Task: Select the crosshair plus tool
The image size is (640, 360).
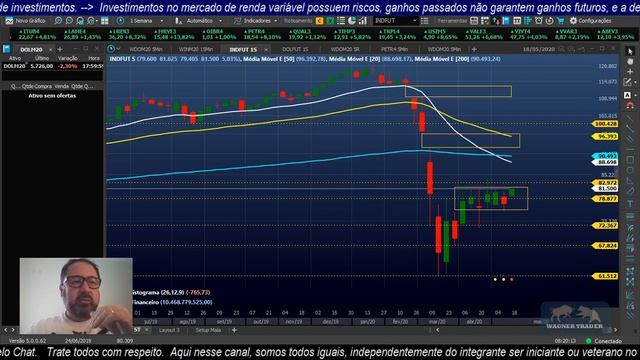Action: coord(630,71)
